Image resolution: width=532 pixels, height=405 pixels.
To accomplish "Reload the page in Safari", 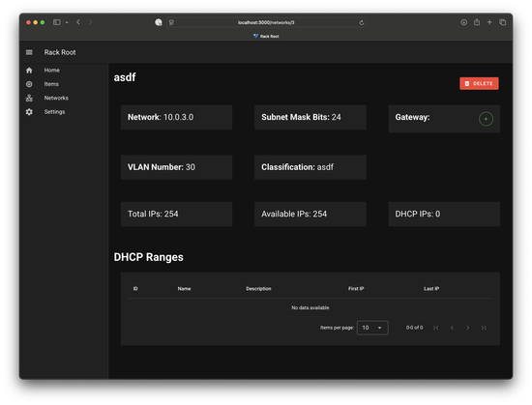I will pos(362,22).
